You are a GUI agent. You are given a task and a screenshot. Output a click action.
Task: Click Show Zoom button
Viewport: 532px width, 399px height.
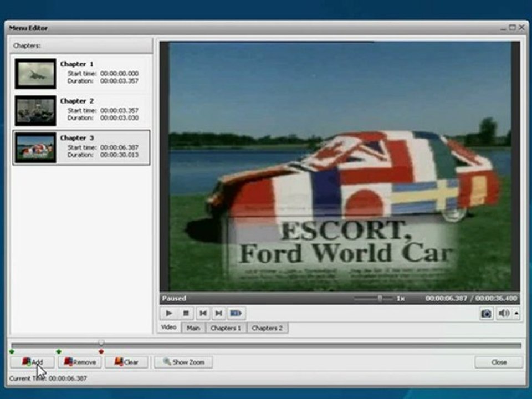click(183, 362)
